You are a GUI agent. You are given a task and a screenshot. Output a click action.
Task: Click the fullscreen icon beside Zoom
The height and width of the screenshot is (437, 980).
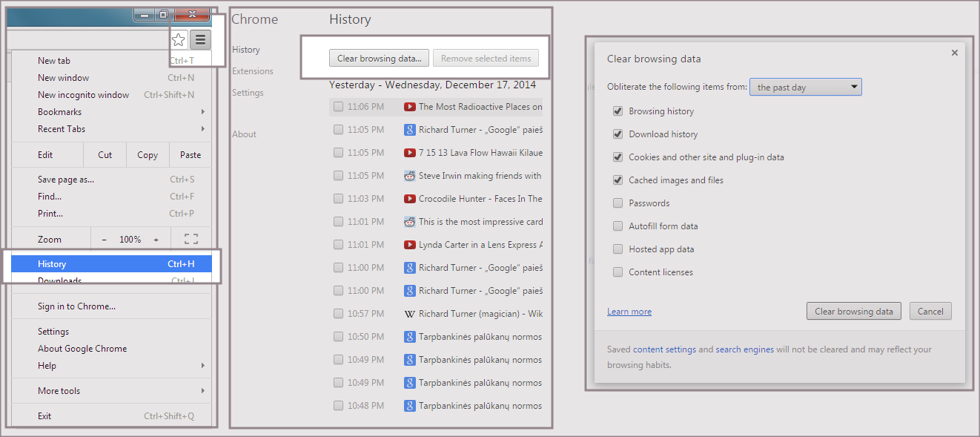click(191, 239)
